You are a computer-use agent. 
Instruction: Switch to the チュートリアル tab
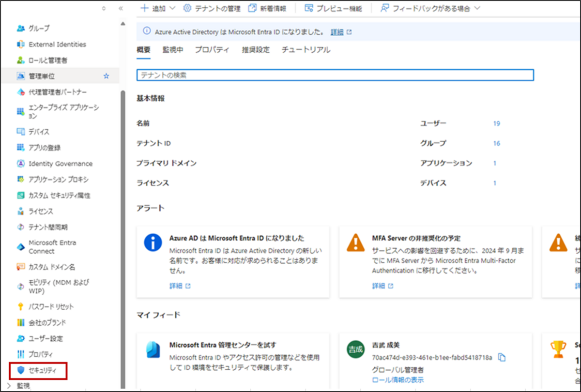tap(306, 50)
